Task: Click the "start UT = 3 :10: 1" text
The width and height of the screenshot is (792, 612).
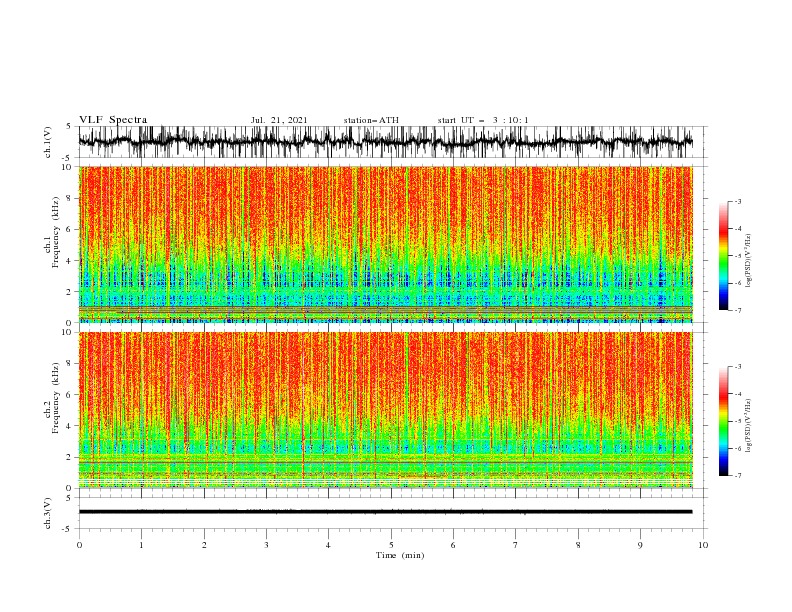Action: [483, 120]
